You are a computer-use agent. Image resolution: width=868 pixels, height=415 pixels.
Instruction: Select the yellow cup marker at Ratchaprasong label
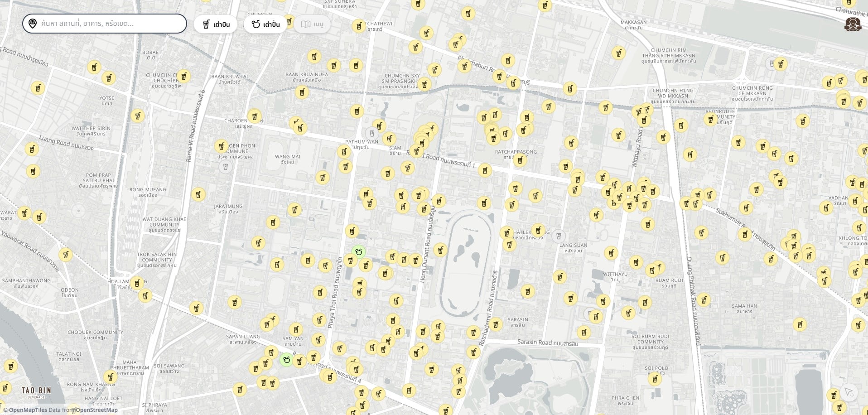click(520, 160)
